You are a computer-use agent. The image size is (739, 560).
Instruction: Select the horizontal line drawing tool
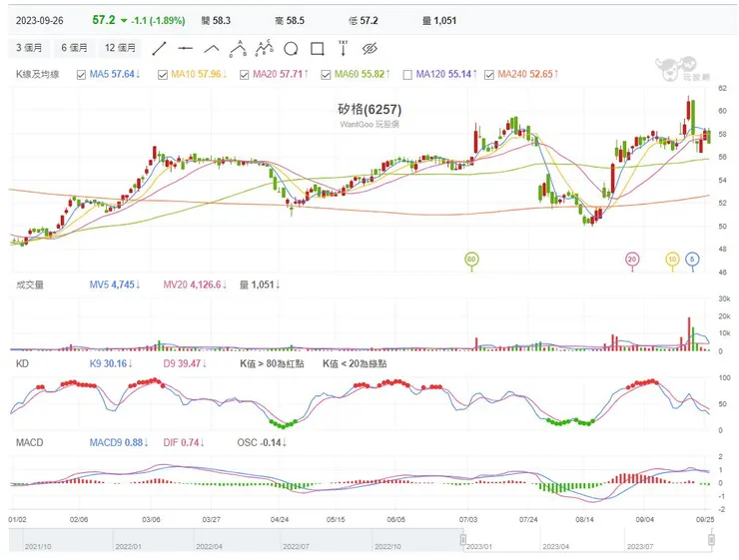185,48
